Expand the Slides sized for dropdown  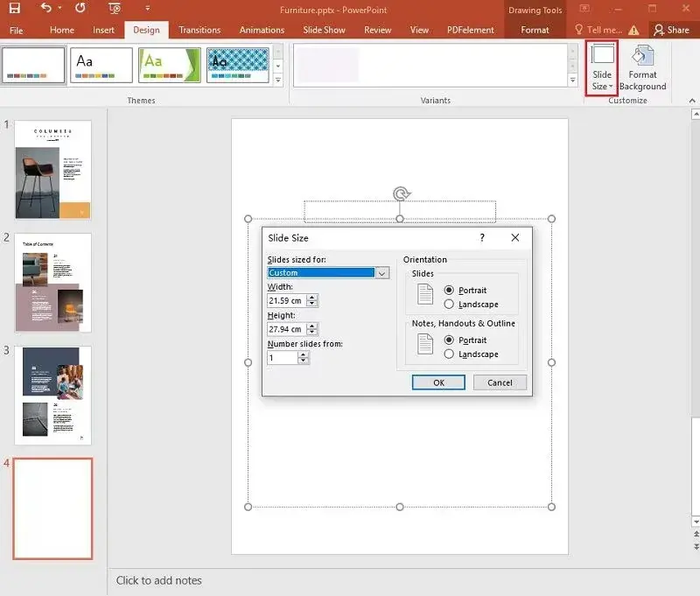pyautogui.click(x=382, y=273)
